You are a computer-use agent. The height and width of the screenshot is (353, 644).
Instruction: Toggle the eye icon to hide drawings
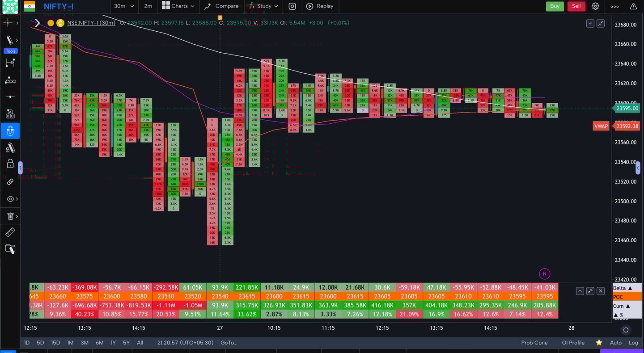click(x=10, y=199)
